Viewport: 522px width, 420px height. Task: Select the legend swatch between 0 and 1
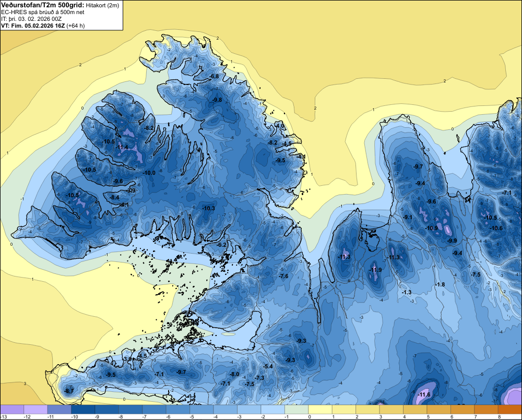(321, 409)
